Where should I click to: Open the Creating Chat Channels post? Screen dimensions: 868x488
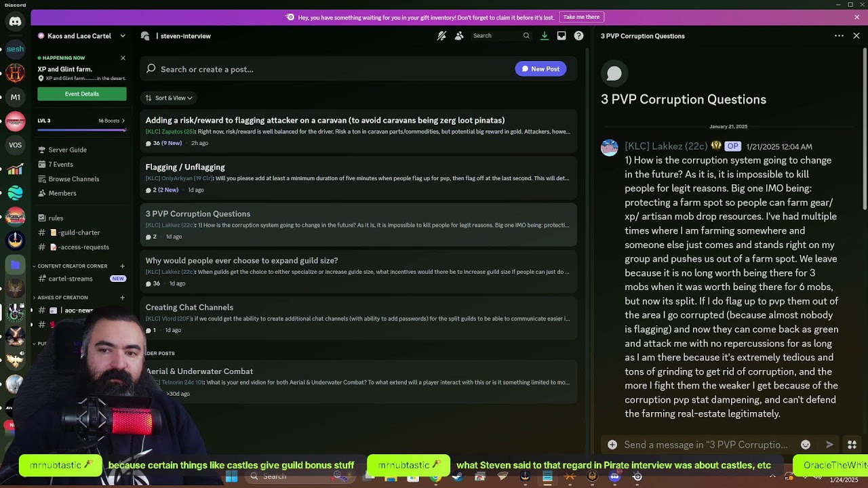click(358, 318)
